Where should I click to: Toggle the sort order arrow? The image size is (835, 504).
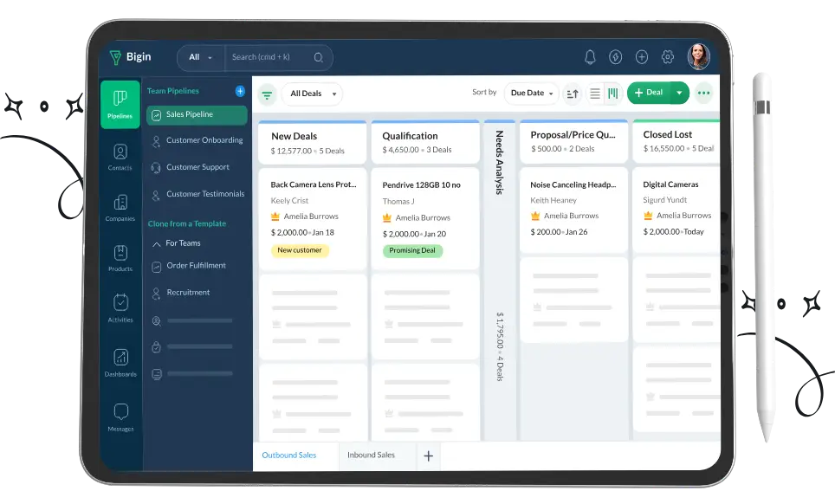[573, 94]
